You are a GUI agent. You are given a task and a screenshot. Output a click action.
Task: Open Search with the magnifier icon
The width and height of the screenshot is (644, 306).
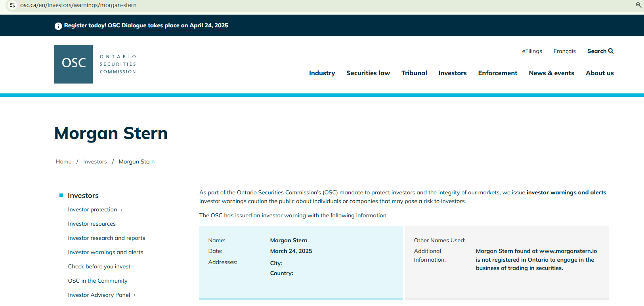(600, 51)
